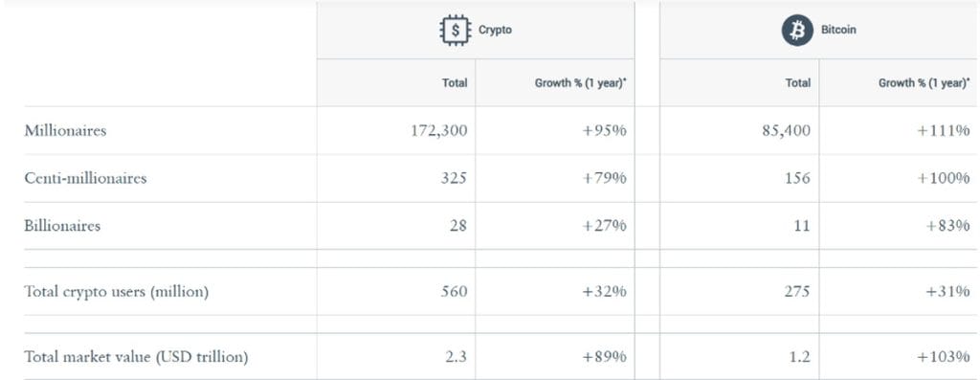This screenshot has height=380, width=980.
Task: Click the +103% Bitcoin market value growth
Action: tap(944, 357)
